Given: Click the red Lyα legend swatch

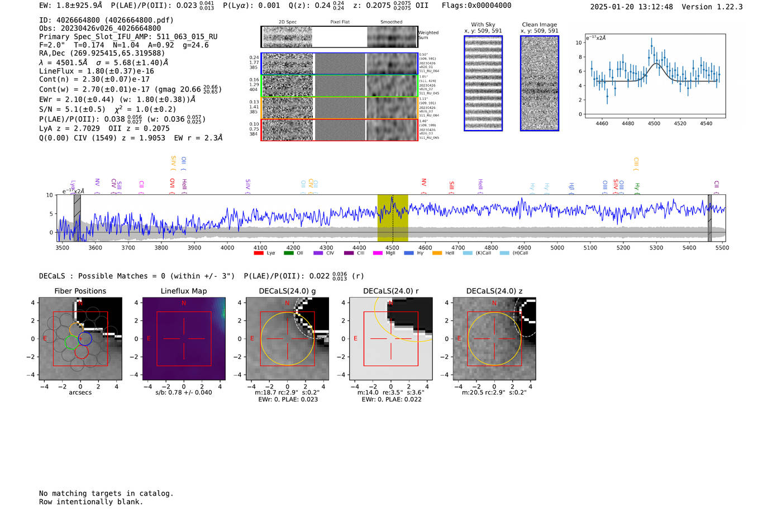Looking at the screenshot, I should 259,253.
